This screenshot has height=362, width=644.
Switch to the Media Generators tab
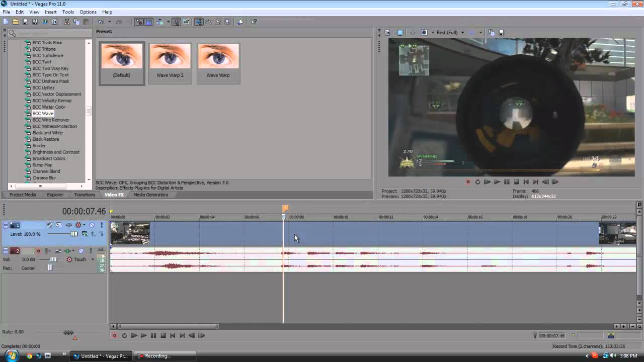click(150, 195)
